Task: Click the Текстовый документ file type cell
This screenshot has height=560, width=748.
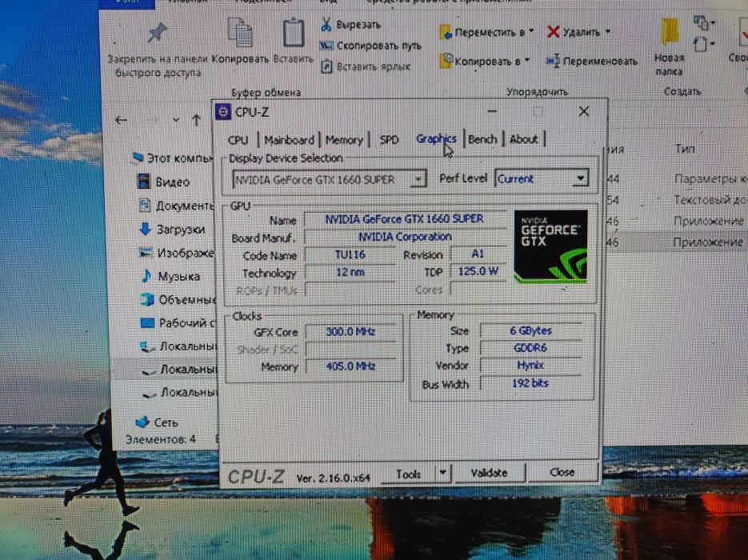Action: click(710, 200)
